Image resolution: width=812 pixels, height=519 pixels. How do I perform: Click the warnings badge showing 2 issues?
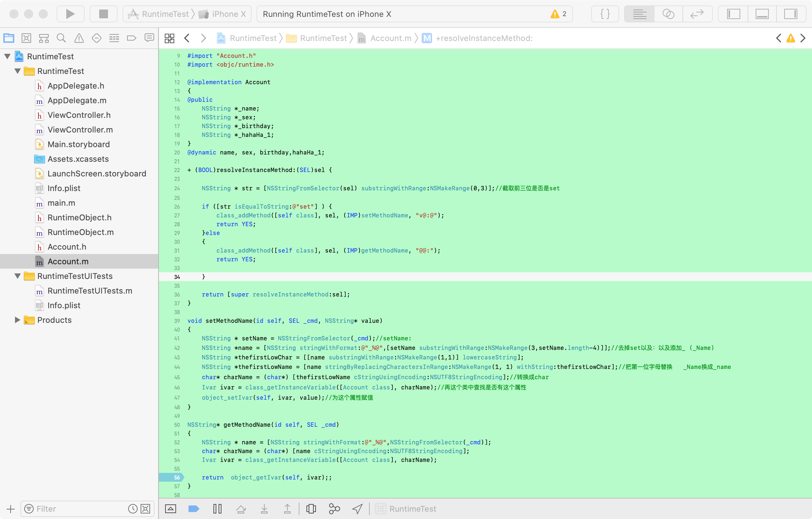559,14
